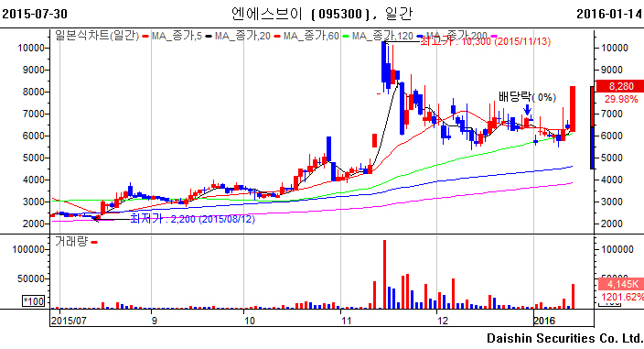
Task: Select the 일본식차트(일간) legend label
Action: coord(97,36)
